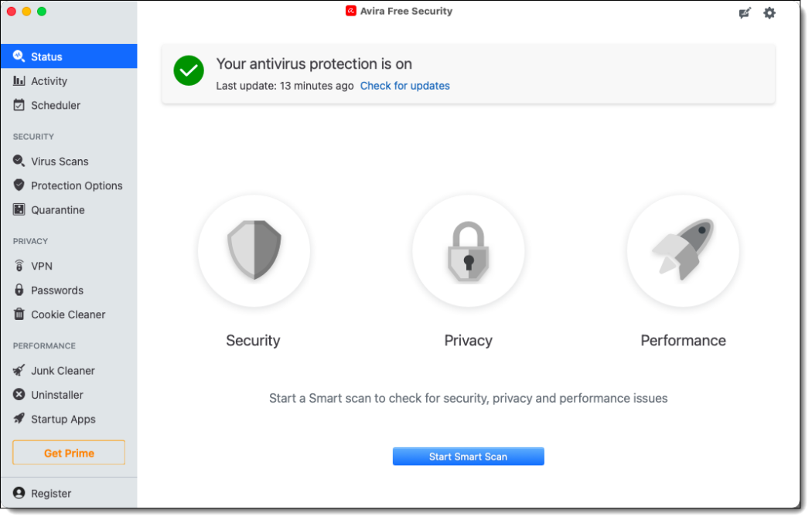
Task: Select Uninstaller from Performance group
Action: pyautogui.click(x=56, y=395)
